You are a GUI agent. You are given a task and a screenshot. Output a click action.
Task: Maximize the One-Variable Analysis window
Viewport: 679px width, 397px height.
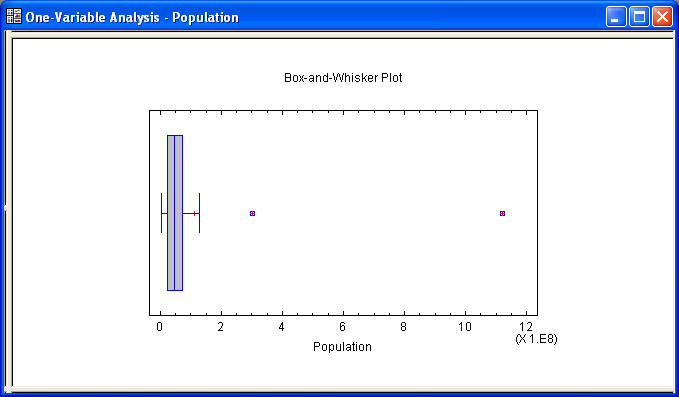point(639,17)
